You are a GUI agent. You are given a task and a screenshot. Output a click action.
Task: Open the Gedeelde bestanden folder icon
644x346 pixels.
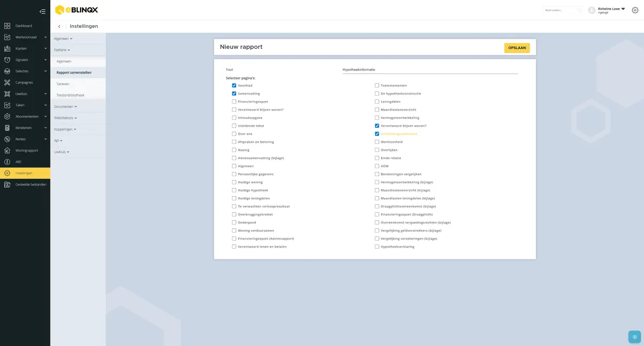pyautogui.click(x=7, y=184)
